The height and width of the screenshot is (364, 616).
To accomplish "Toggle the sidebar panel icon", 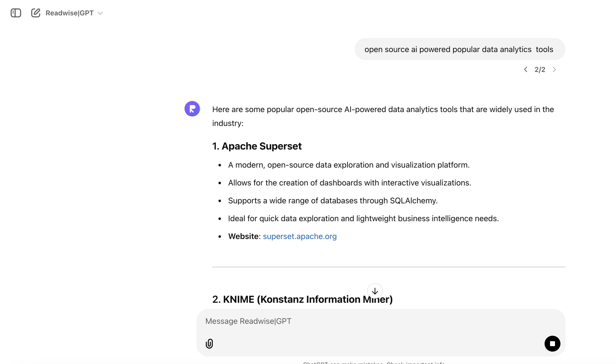I will 16,13.
